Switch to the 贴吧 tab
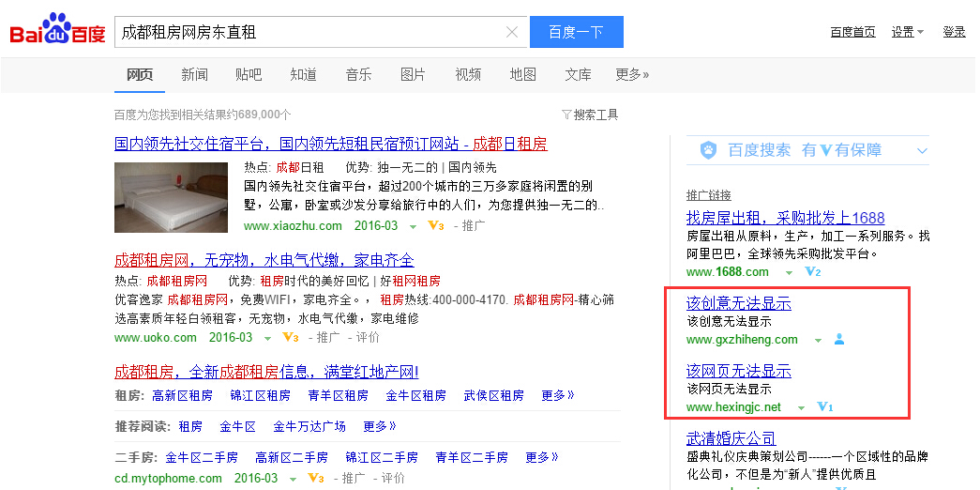The width and height of the screenshot is (980, 490). click(249, 74)
